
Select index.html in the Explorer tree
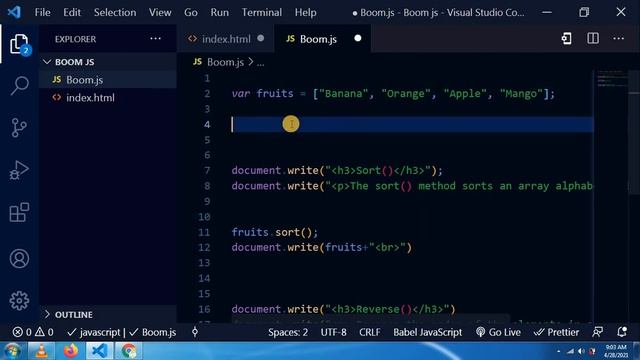click(x=108, y=98)
